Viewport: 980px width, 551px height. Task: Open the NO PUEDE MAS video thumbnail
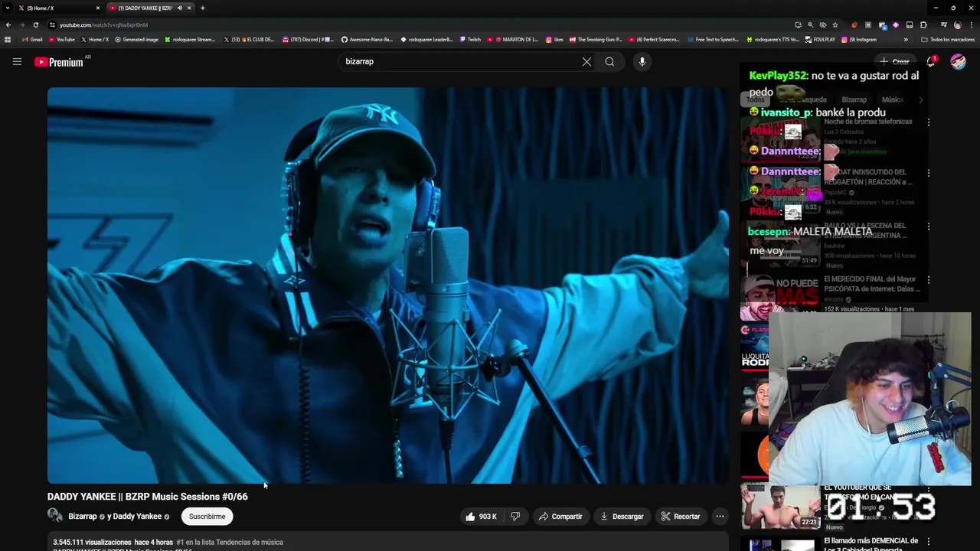click(x=779, y=296)
